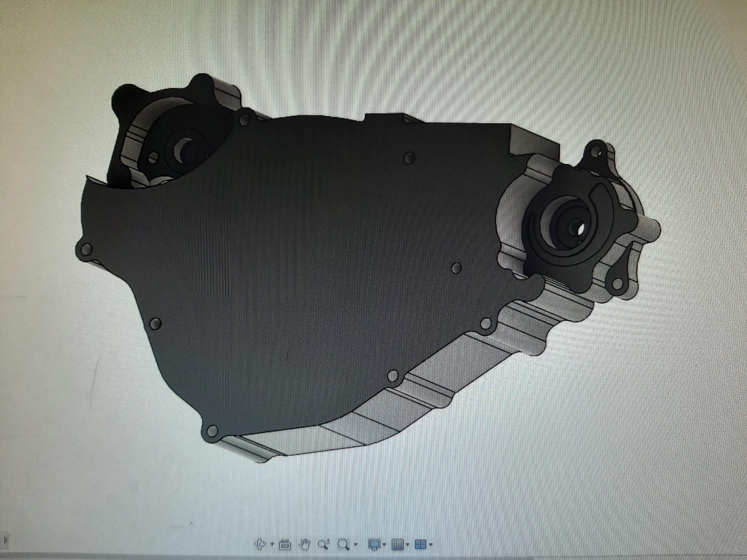The height and width of the screenshot is (560, 747).
Task: Click the Look At tool icon
Action: (285, 544)
